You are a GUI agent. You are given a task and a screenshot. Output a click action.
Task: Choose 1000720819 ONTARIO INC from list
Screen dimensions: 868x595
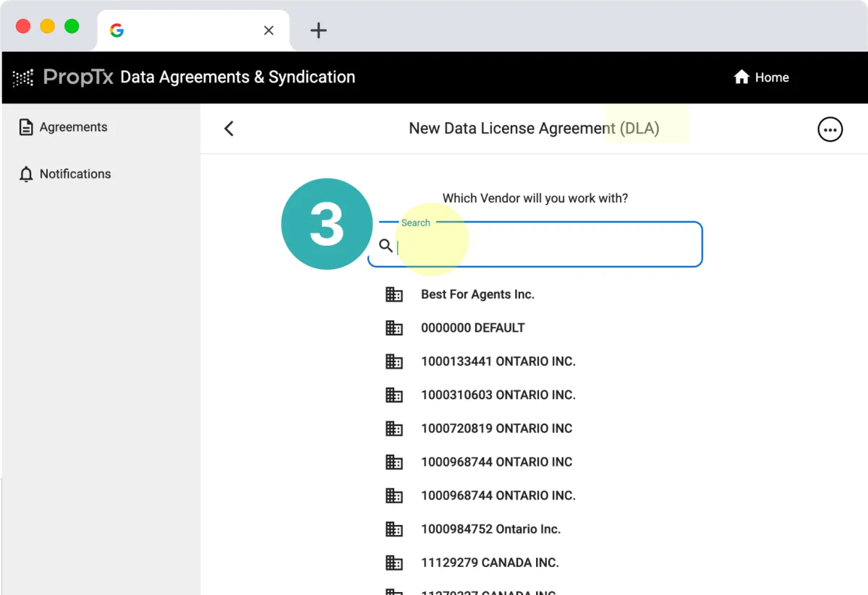[496, 428]
